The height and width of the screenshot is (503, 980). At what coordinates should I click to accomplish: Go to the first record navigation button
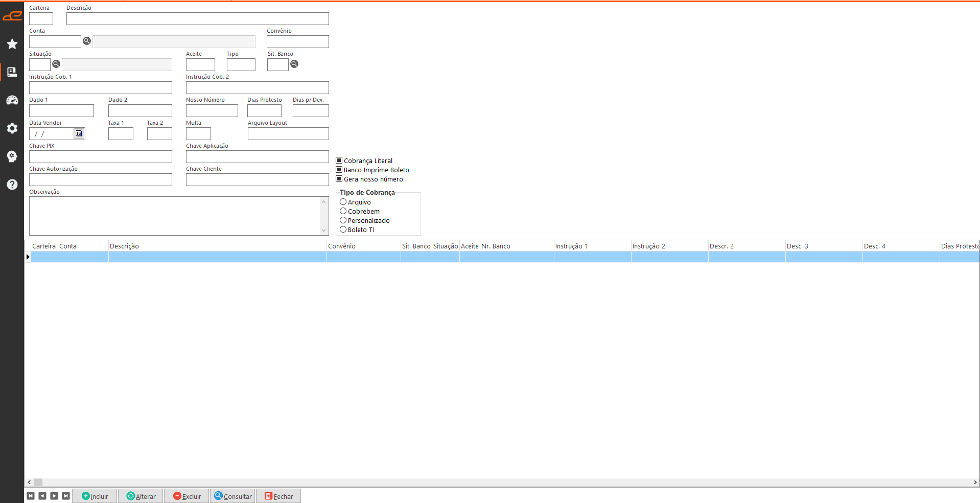31,496
